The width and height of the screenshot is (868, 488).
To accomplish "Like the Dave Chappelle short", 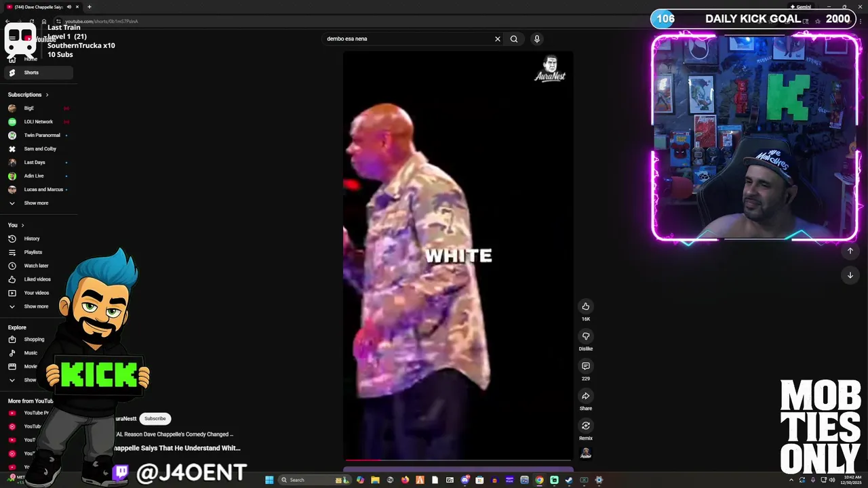I will pyautogui.click(x=586, y=306).
